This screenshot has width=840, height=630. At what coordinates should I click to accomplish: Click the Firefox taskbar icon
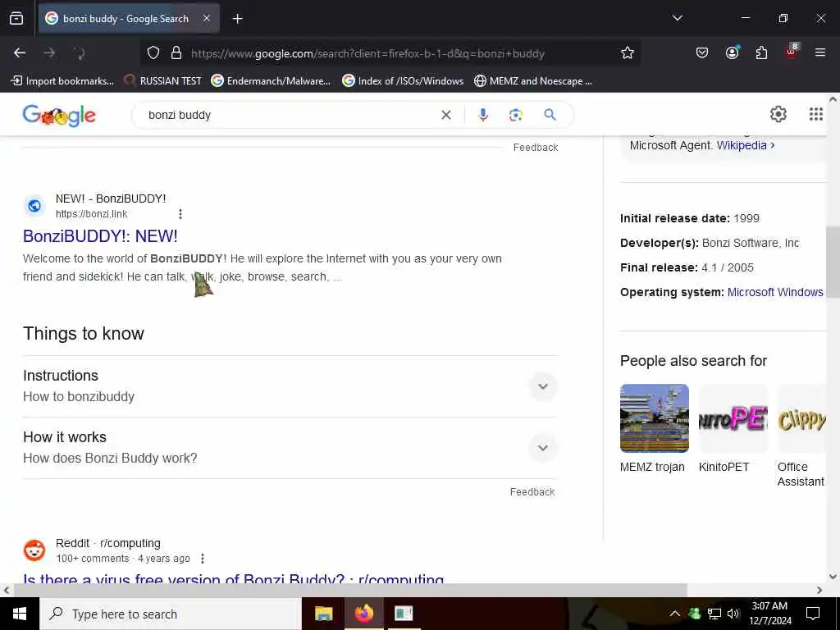tap(363, 614)
